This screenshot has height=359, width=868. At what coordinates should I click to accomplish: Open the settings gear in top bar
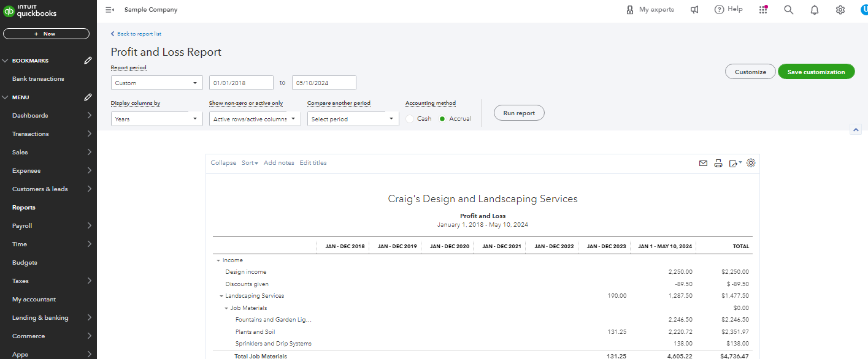pyautogui.click(x=840, y=10)
